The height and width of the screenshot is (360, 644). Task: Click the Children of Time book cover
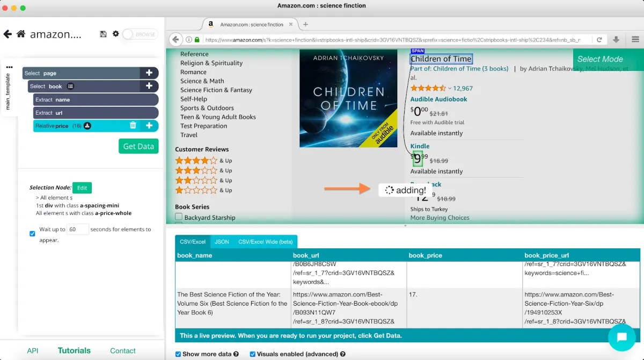(x=349, y=99)
